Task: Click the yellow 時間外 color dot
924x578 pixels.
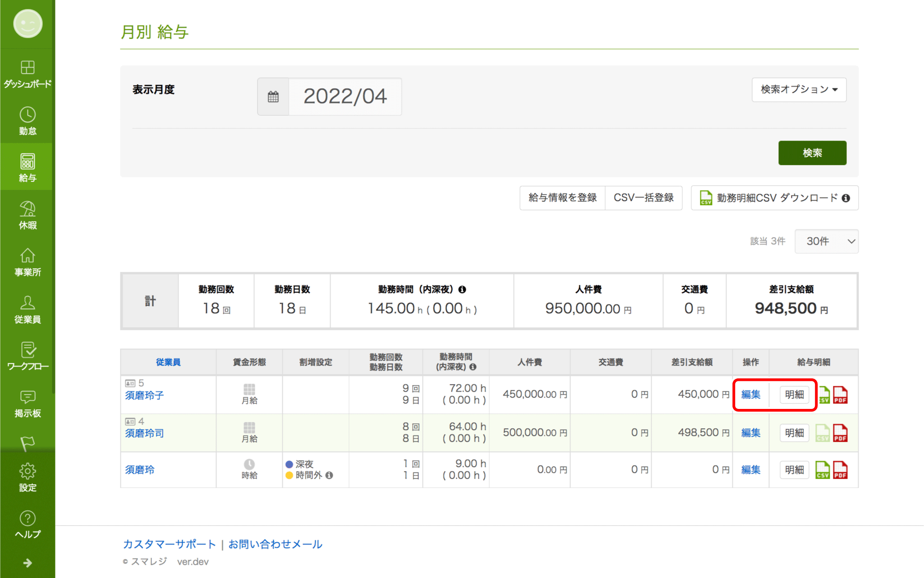Action: [289, 475]
